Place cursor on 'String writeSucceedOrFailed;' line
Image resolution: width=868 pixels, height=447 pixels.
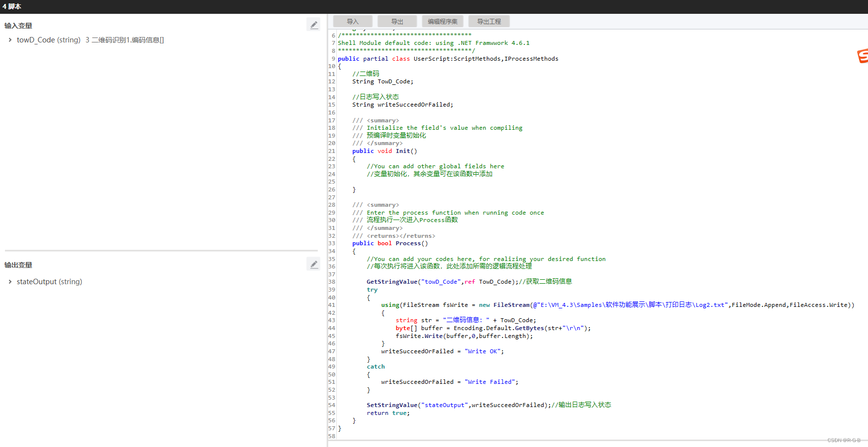tap(402, 105)
